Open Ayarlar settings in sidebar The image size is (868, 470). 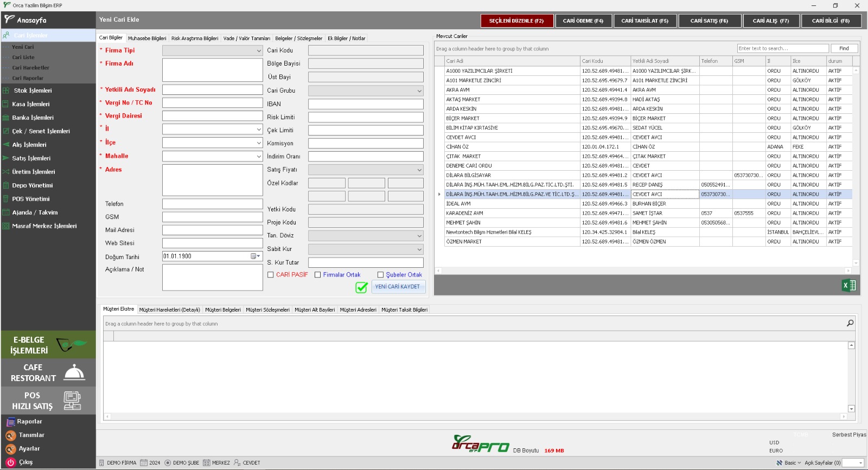click(x=11, y=449)
